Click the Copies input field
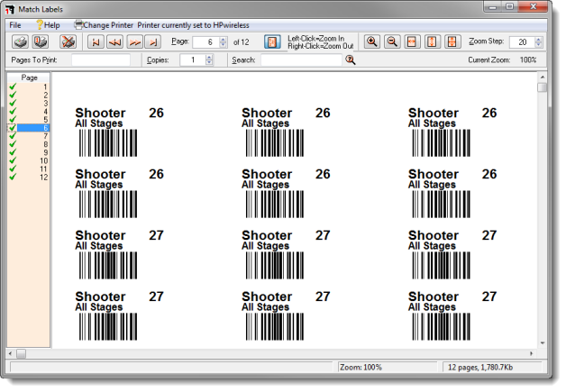Screen dimensions: 566x392 pyautogui.click(x=193, y=59)
